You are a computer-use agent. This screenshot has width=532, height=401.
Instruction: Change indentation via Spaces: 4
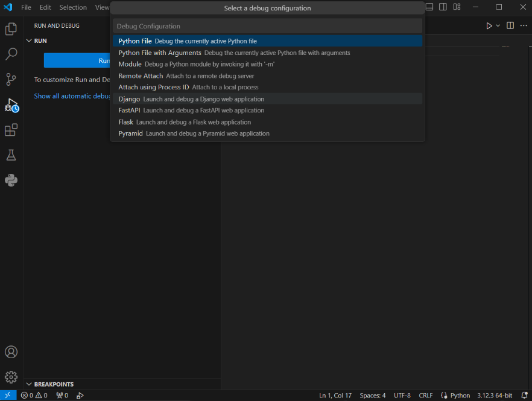(x=373, y=395)
